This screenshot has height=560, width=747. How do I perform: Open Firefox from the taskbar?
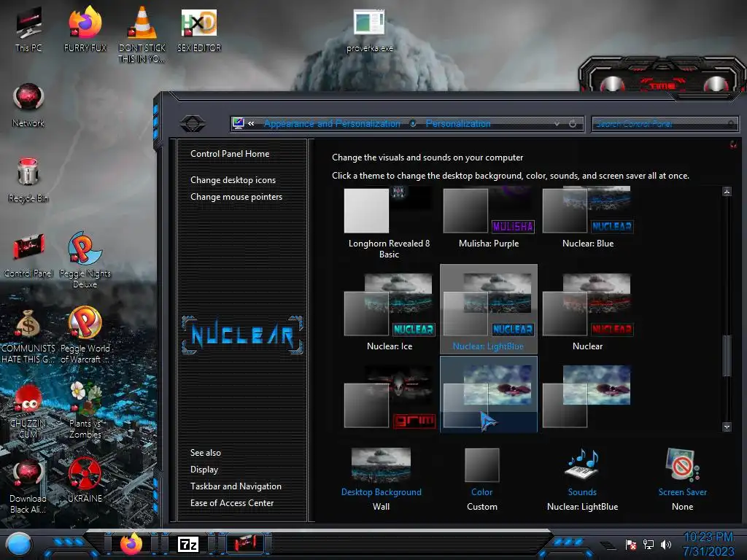[131, 543]
